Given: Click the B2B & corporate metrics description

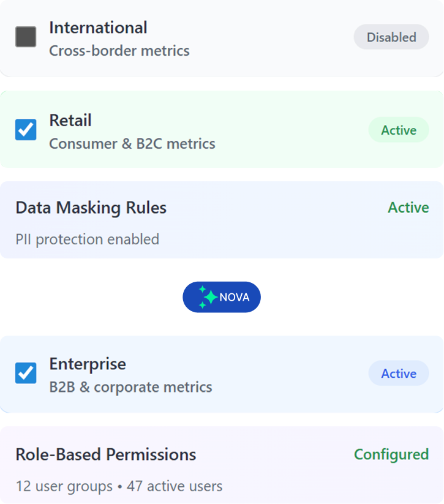Looking at the screenshot, I should click(x=130, y=387).
